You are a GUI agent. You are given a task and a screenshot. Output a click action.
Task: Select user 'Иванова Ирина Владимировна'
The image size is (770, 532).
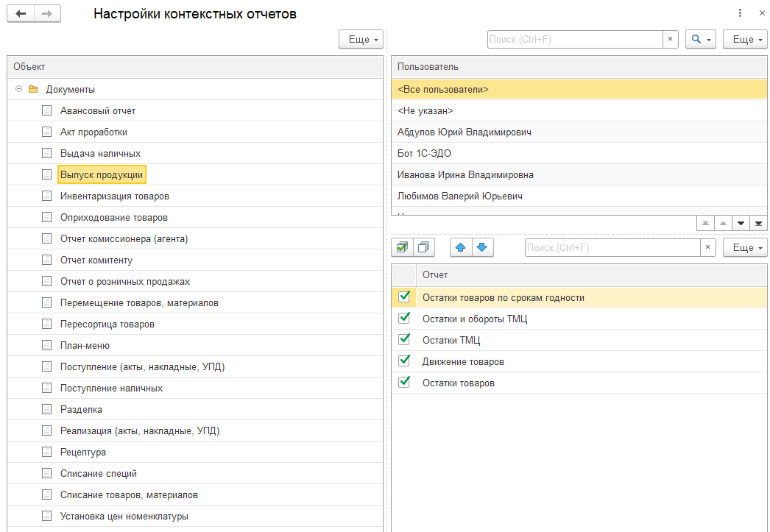(x=465, y=175)
